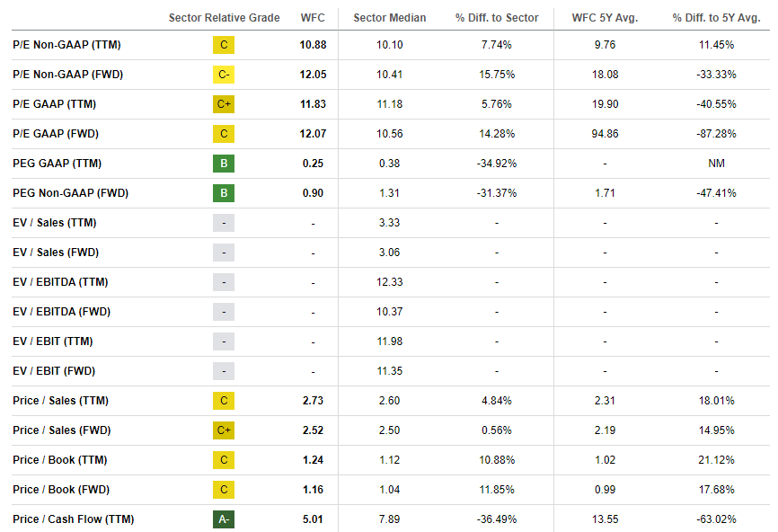Click the WFC 5Y Avg. column header

coord(605,18)
